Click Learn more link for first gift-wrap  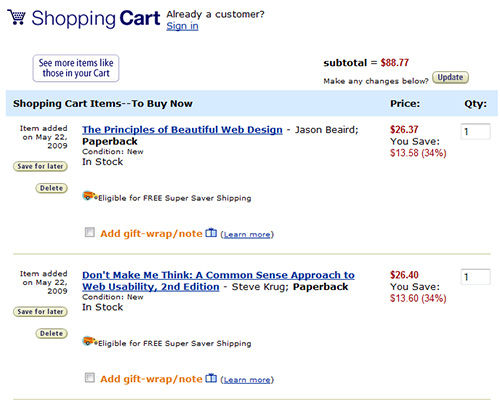click(x=247, y=234)
